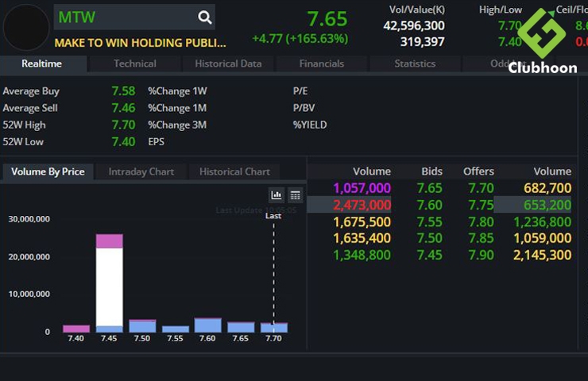588x381 pixels.
Task: Click offer volume 1,236,800
Action: [x=542, y=221]
